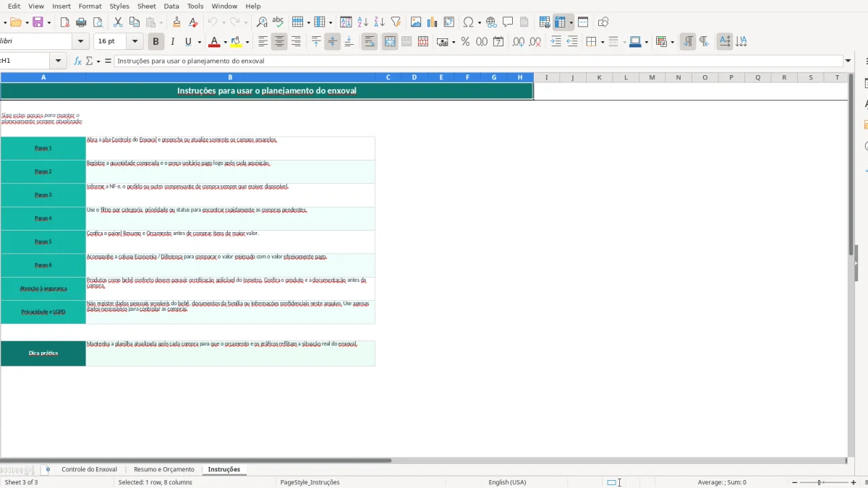The image size is (868, 488).
Task: Open the Draw Functions shapes icon
Action: click(x=603, y=22)
